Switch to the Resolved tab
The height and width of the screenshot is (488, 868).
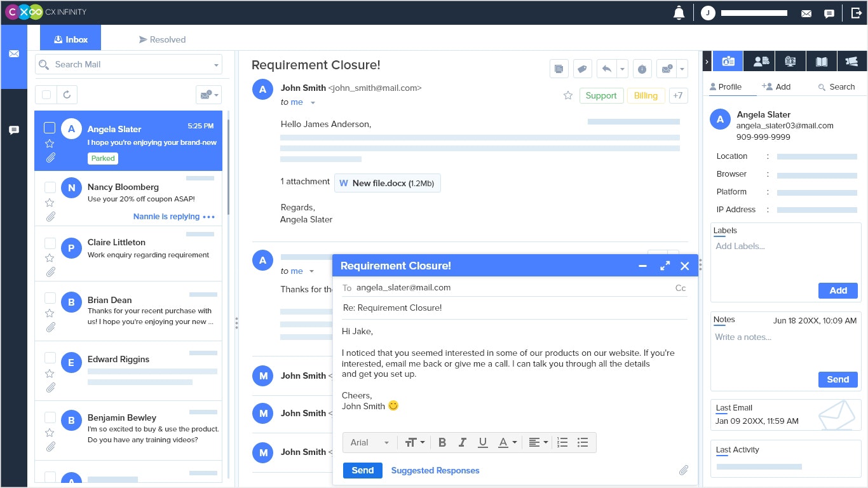coord(162,39)
